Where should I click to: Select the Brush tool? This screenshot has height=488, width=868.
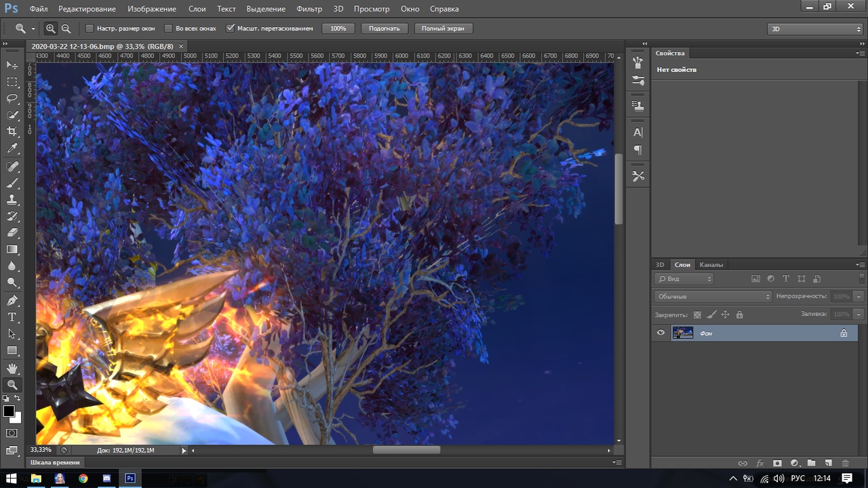tap(12, 184)
